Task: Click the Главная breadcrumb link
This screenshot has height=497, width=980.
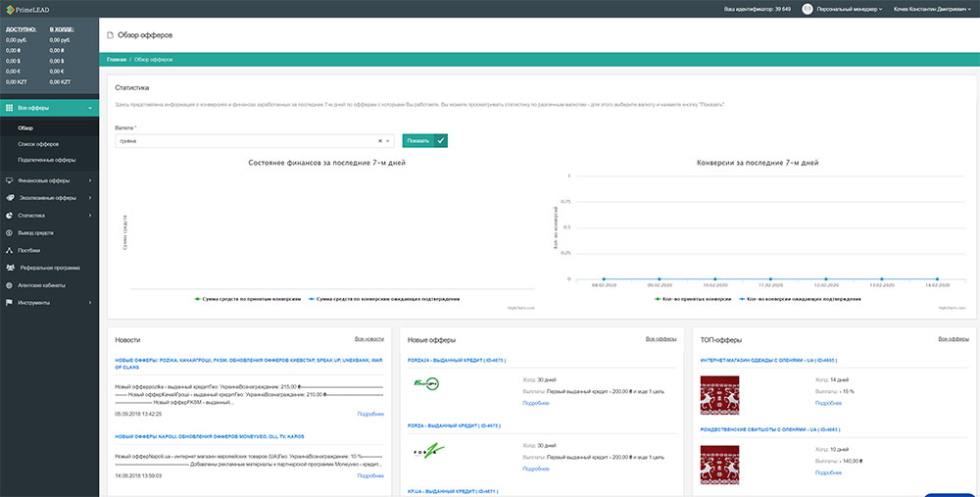Action: (x=117, y=60)
